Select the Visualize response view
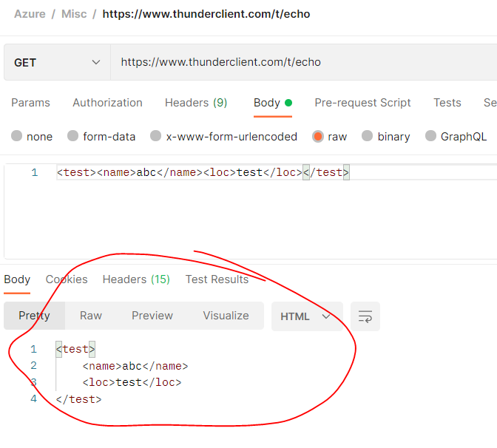Image resolution: width=497 pixels, height=448 pixels. [x=226, y=316]
